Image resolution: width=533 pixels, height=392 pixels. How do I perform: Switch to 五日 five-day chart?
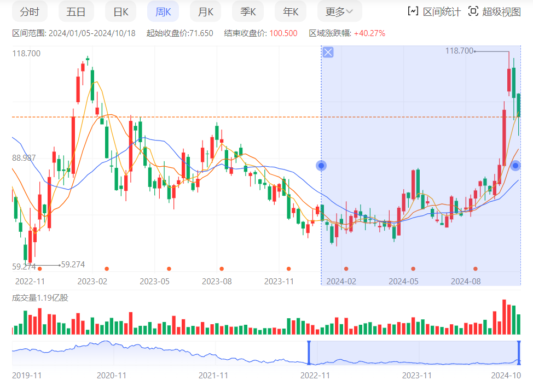pos(76,11)
